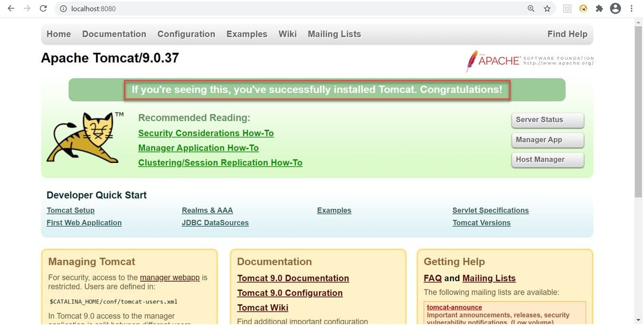Image resolution: width=644 pixels, height=325 pixels.
Task: Click the Managing Tomcat heading
Action: (92, 262)
